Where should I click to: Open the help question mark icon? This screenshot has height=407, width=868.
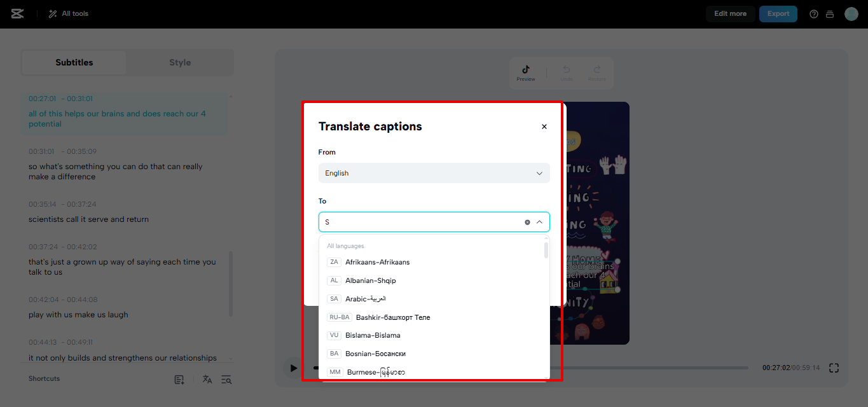pyautogui.click(x=813, y=14)
